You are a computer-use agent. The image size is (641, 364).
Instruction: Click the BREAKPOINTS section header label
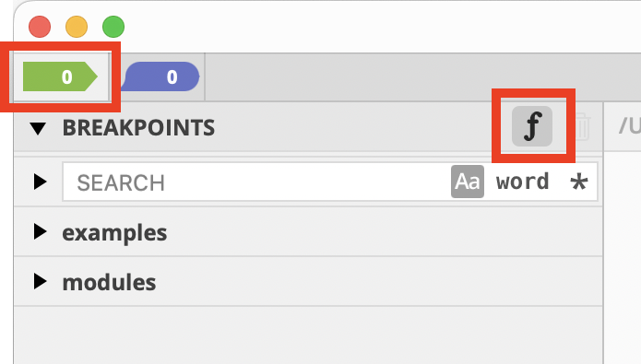(x=138, y=128)
